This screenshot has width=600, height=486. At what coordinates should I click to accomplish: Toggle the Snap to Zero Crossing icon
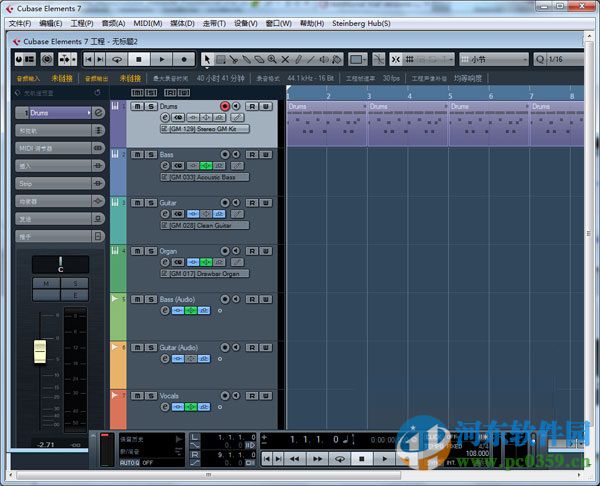[378, 59]
